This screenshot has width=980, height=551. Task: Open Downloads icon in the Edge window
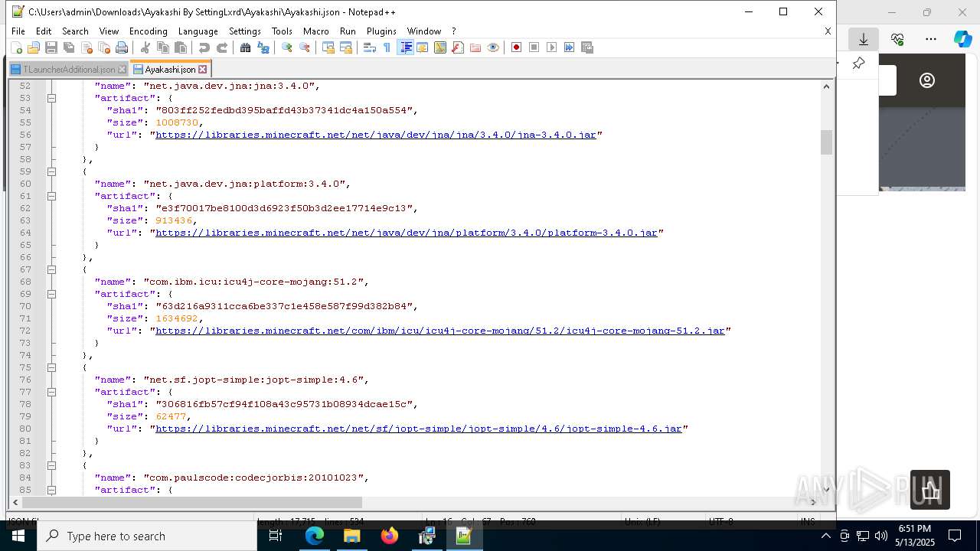pyautogui.click(x=864, y=39)
